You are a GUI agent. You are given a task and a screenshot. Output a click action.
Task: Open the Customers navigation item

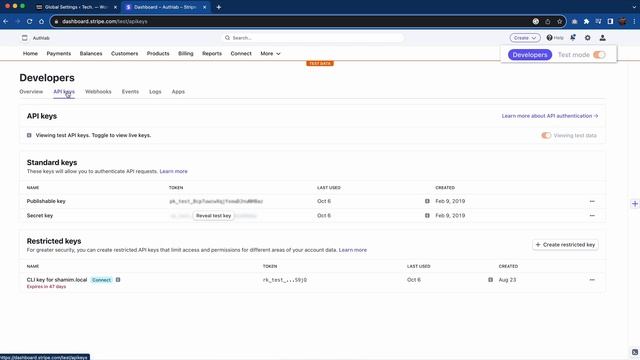[124, 53]
